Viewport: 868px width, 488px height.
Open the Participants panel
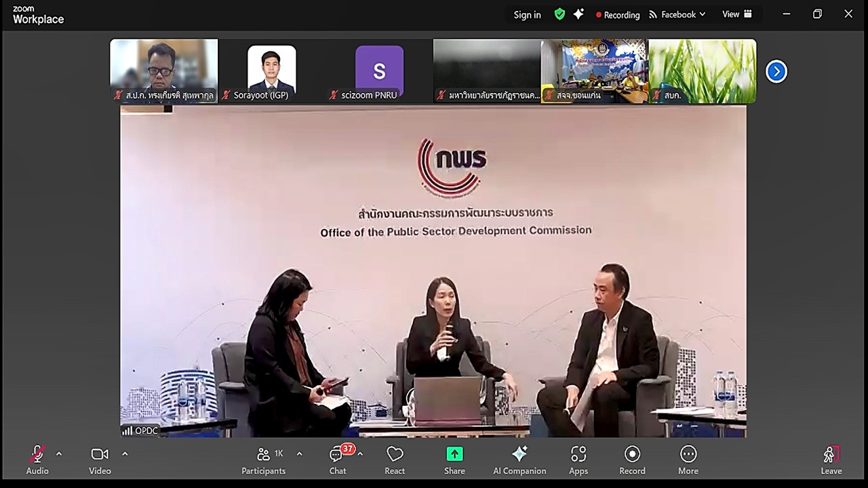click(264, 460)
